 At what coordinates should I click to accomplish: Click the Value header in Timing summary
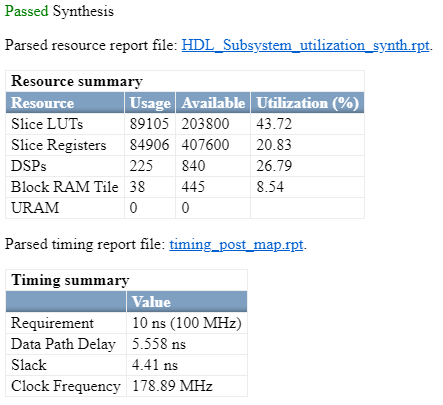point(151,302)
